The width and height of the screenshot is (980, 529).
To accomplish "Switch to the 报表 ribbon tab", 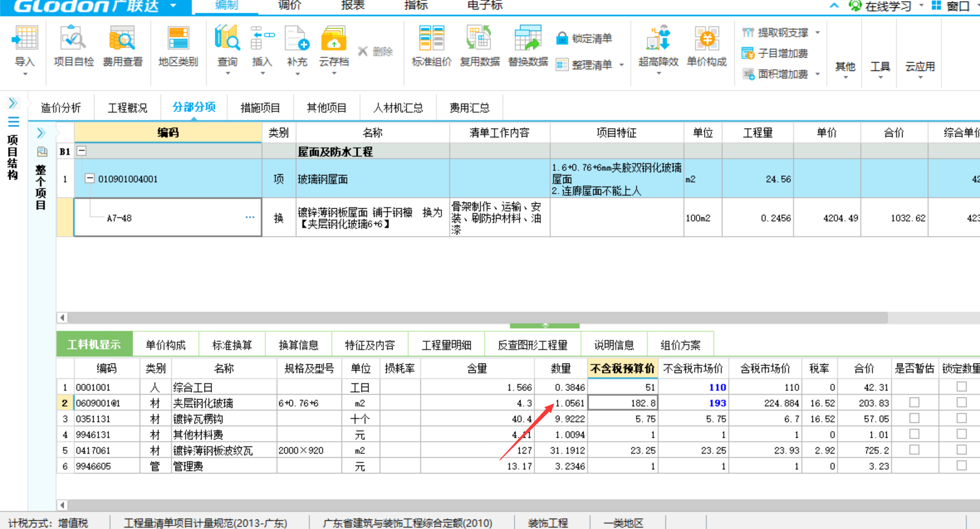I will pyautogui.click(x=353, y=6).
